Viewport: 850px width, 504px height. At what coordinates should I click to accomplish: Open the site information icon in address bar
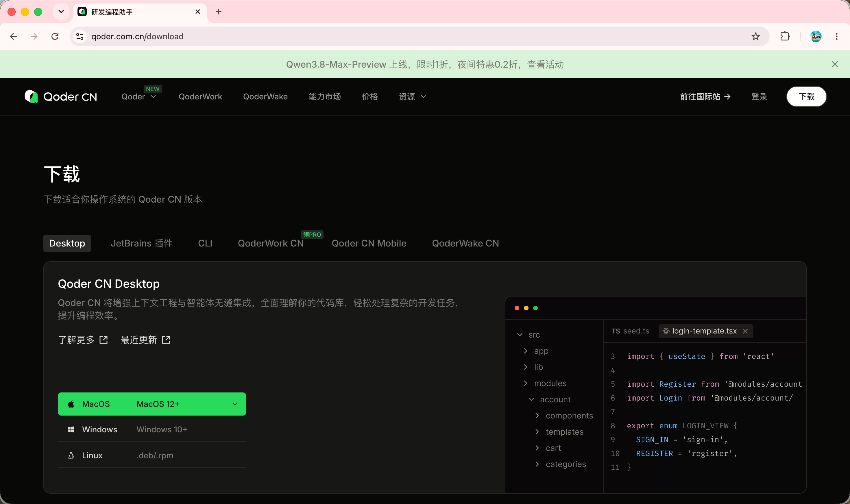80,36
